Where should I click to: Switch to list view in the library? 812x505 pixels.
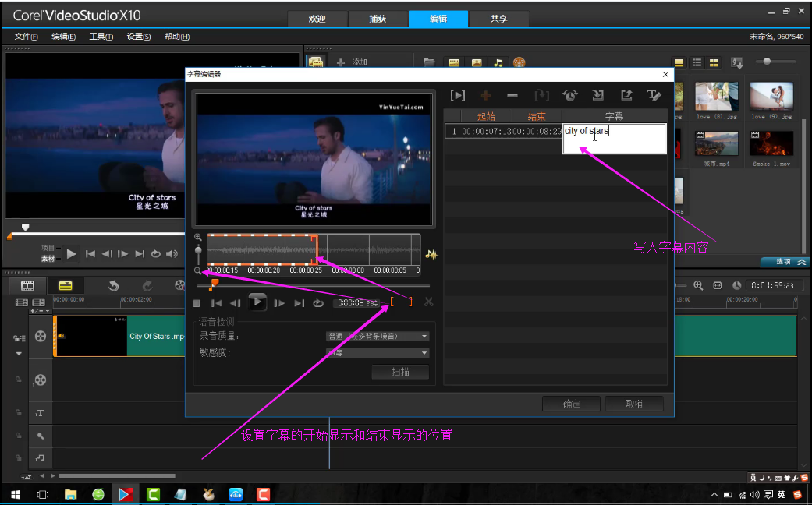click(697, 62)
